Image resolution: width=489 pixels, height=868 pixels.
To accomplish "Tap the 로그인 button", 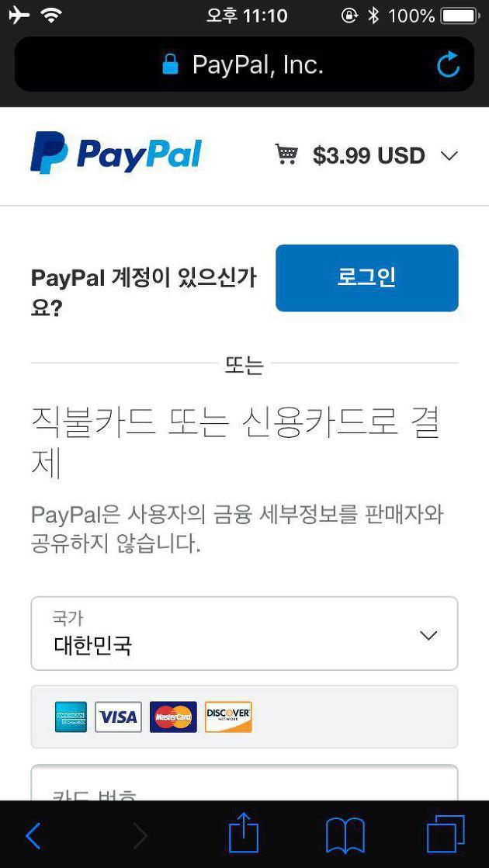I will pyautogui.click(x=366, y=278).
